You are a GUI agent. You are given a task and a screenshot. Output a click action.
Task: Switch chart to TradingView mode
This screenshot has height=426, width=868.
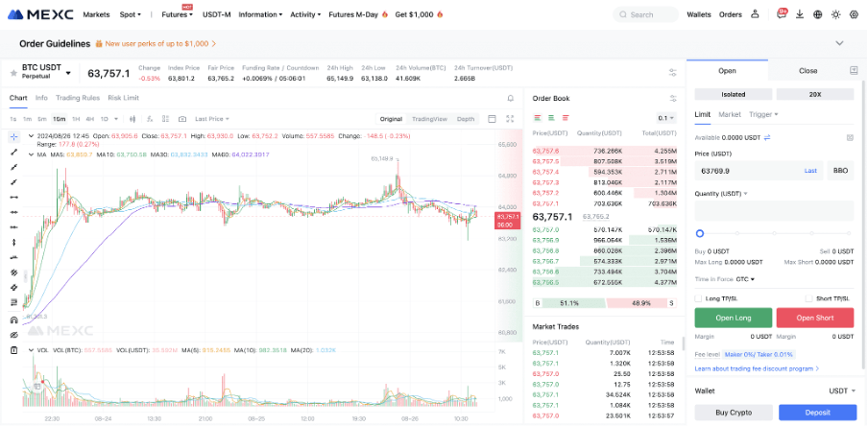[429, 119]
